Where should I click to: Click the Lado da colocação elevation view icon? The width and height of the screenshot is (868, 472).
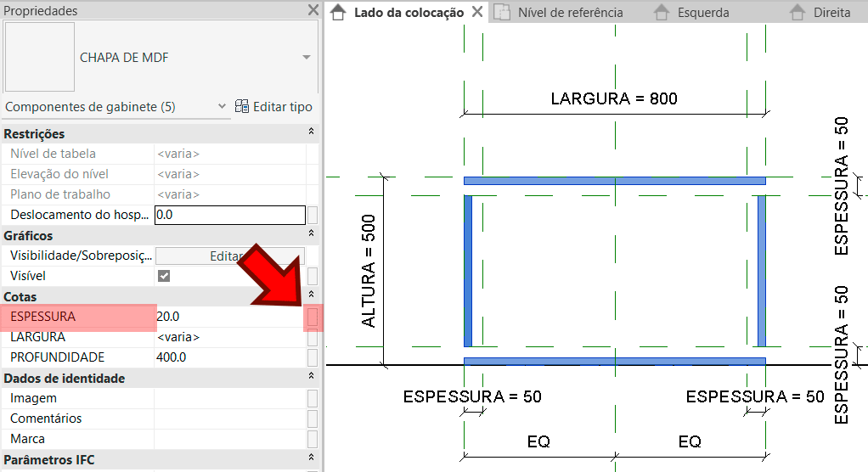[x=338, y=12]
